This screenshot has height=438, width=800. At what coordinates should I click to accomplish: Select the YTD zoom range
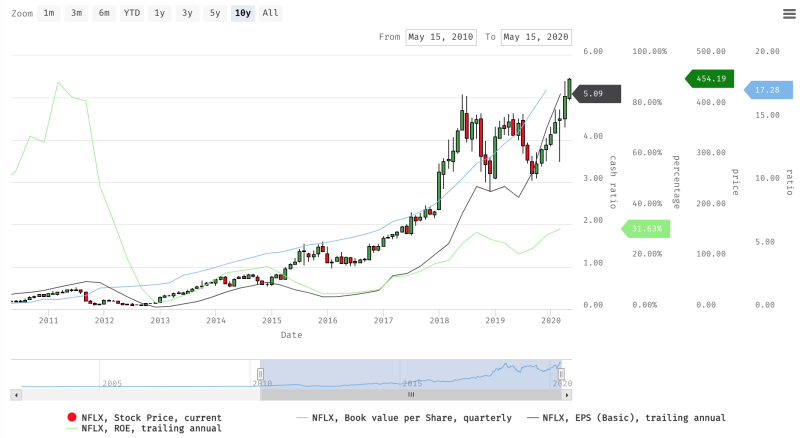click(x=132, y=13)
